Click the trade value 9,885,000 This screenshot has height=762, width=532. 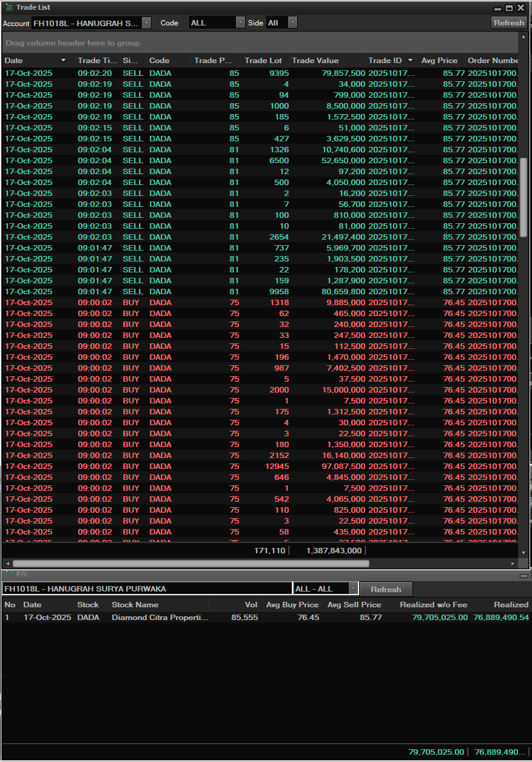point(346,303)
